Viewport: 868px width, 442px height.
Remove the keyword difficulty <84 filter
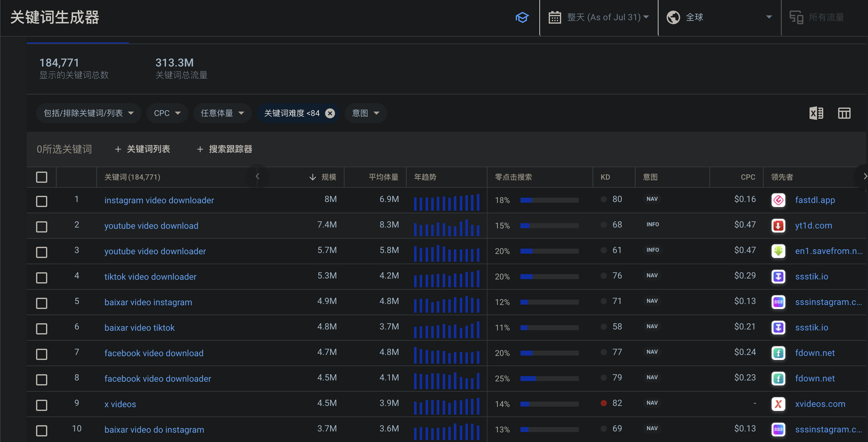click(x=330, y=113)
